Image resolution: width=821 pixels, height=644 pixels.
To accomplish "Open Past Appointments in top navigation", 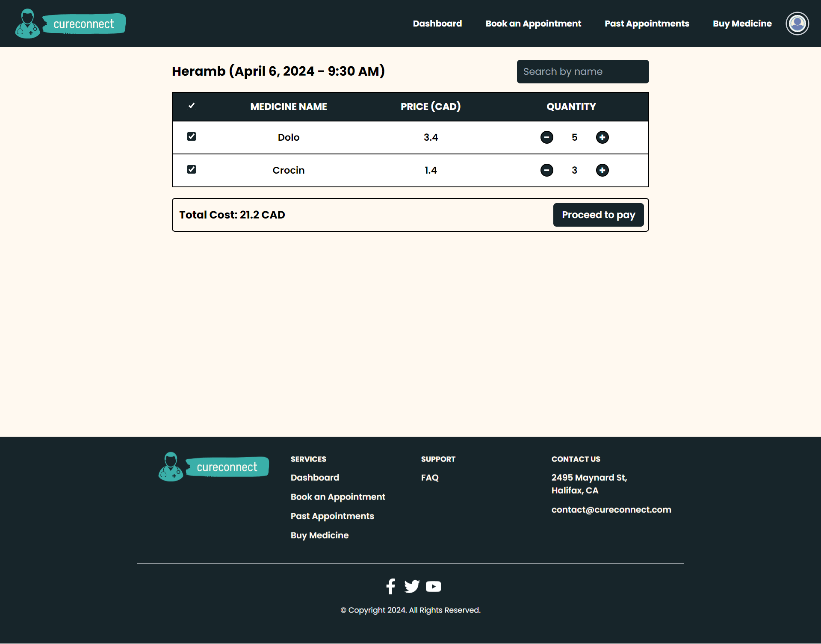I will 647,24.
